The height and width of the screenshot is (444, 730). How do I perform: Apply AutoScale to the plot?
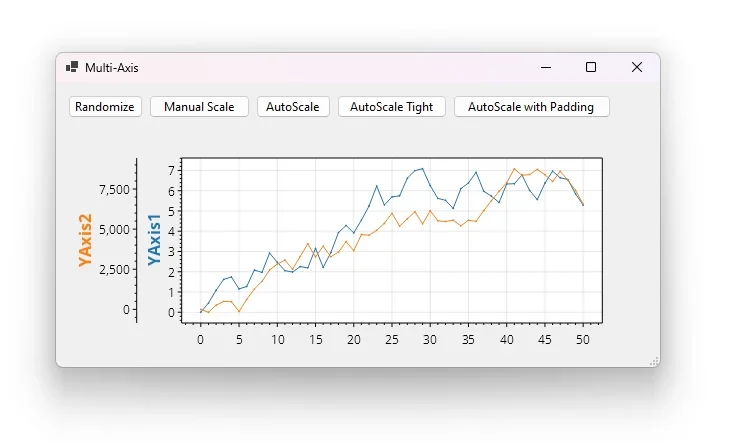(x=293, y=107)
